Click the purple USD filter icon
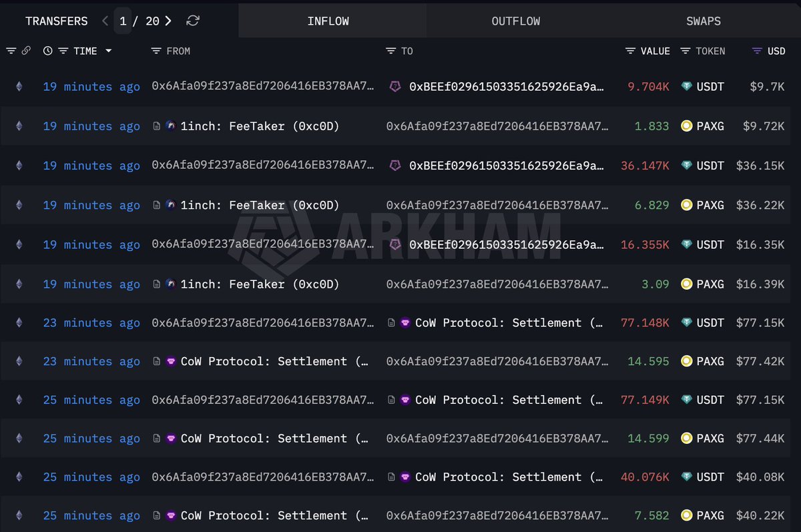The height and width of the screenshot is (532, 801). click(x=757, y=51)
